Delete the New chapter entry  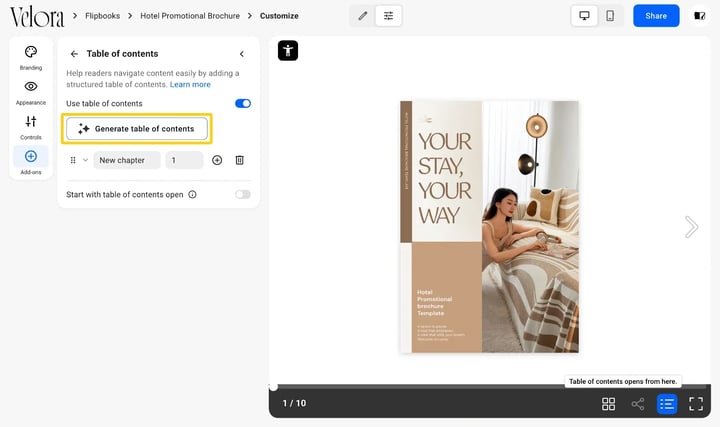tap(240, 160)
